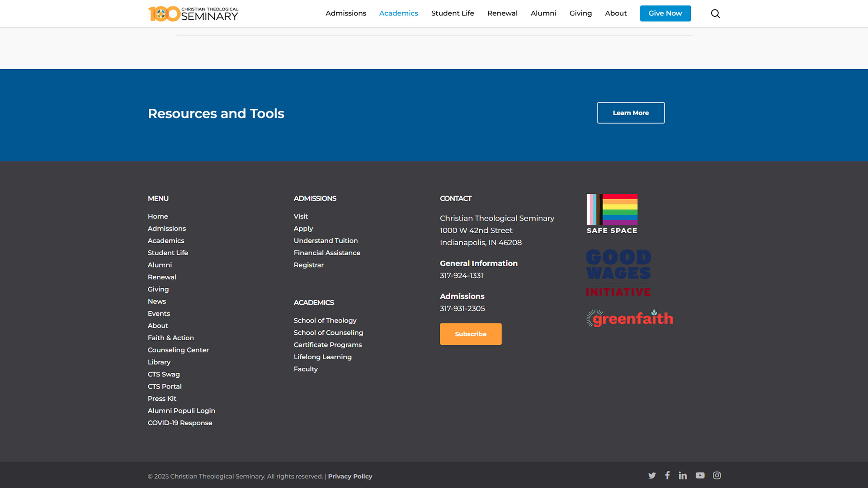Open the Certificate Programs link
This screenshot has width=868, height=488.
click(328, 345)
